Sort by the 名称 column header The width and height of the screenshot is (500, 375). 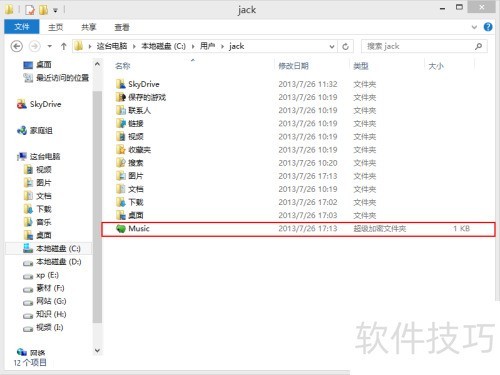coord(123,66)
